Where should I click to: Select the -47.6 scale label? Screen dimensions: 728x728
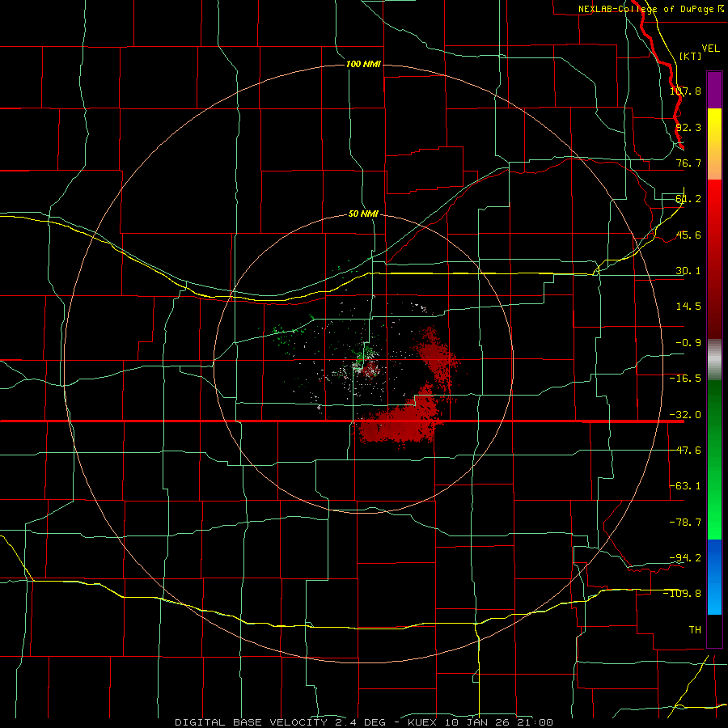[685, 451]
